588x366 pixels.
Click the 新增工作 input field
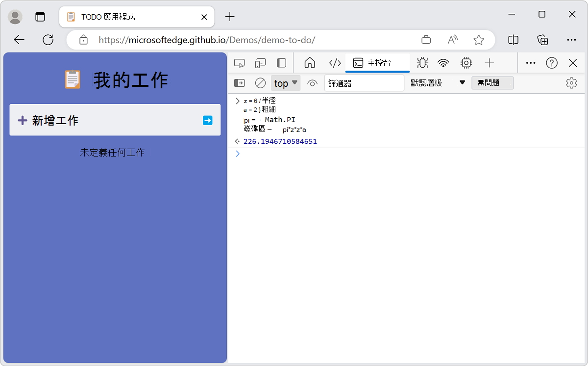pyautogui.click(x=98, y=120)
